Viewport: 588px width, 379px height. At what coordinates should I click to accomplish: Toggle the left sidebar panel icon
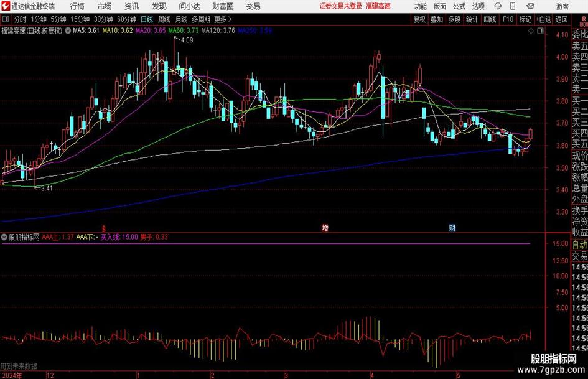coord(6,19)
